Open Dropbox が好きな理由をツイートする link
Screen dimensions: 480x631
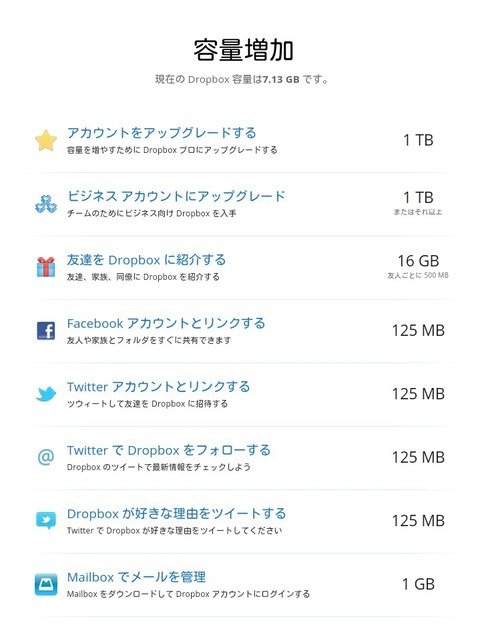click(x=177, y=513)
